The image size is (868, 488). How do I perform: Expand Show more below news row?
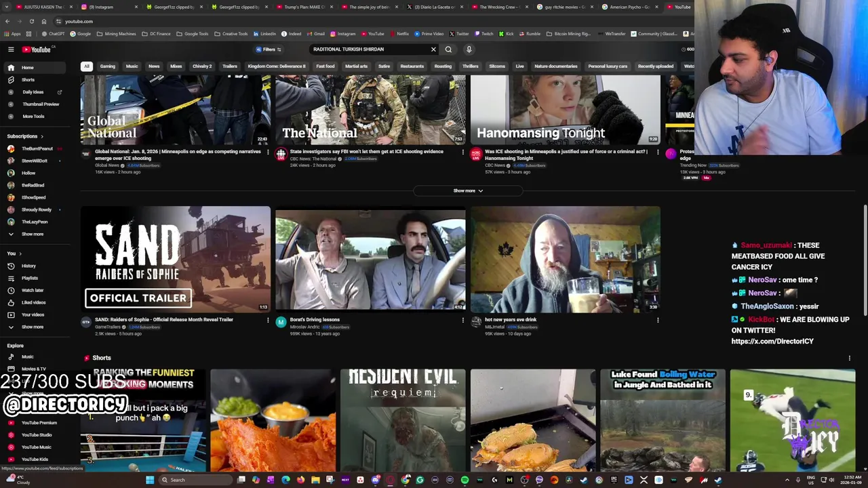click(x=468, y=190)
